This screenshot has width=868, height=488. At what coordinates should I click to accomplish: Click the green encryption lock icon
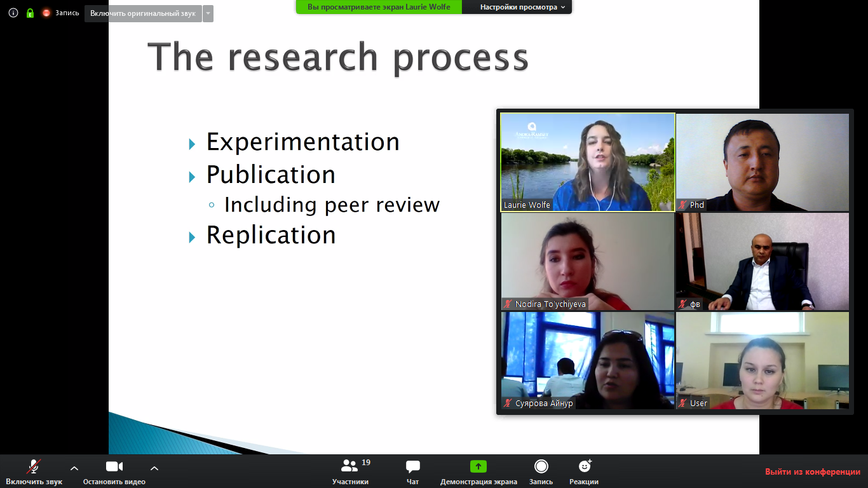pyautogui.click(x=30, y=13)
